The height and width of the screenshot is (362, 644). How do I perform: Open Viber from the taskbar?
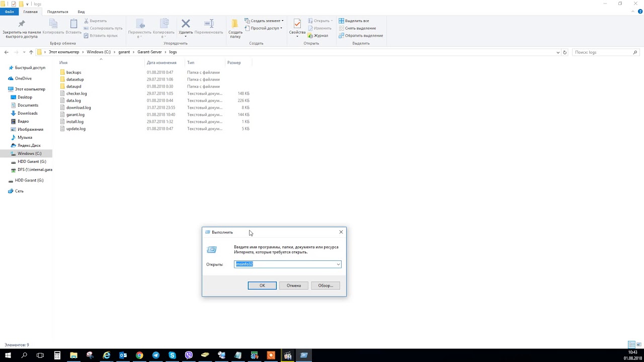click(189, 355)
